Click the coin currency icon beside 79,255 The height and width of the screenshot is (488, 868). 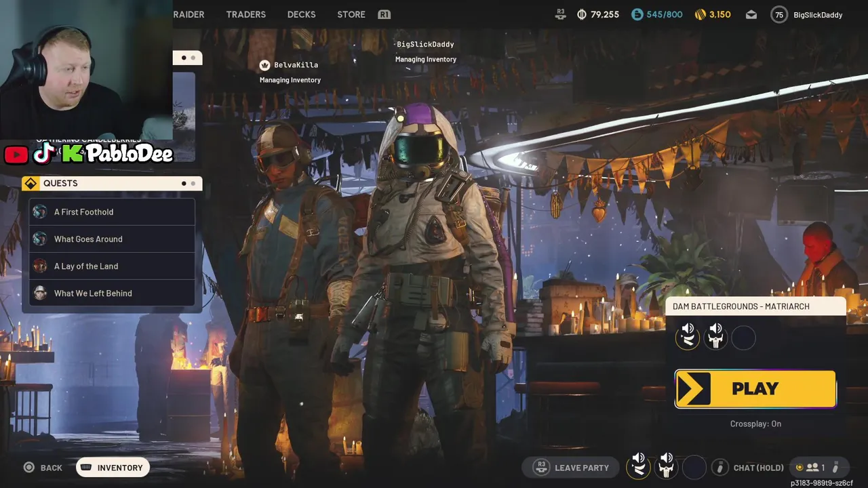[581, 14]
